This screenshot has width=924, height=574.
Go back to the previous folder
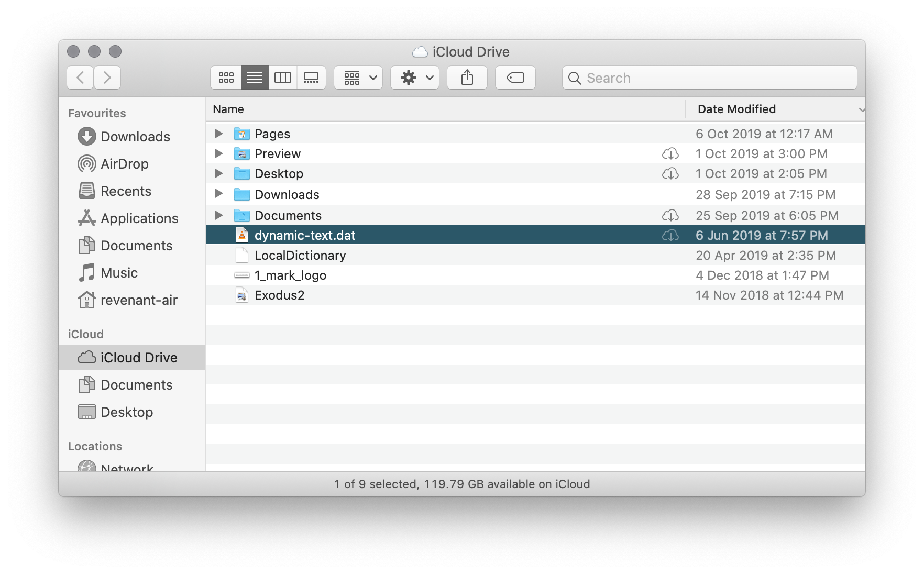click(80, 78)
